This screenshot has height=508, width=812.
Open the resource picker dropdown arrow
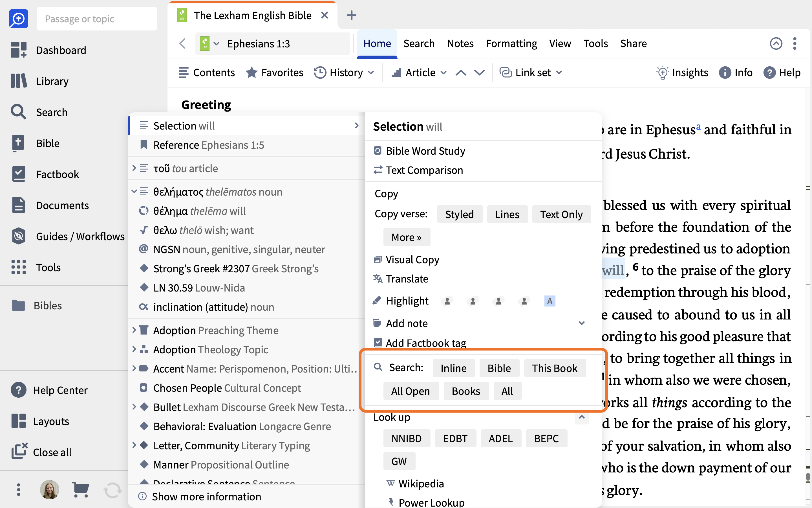point(217,43)
